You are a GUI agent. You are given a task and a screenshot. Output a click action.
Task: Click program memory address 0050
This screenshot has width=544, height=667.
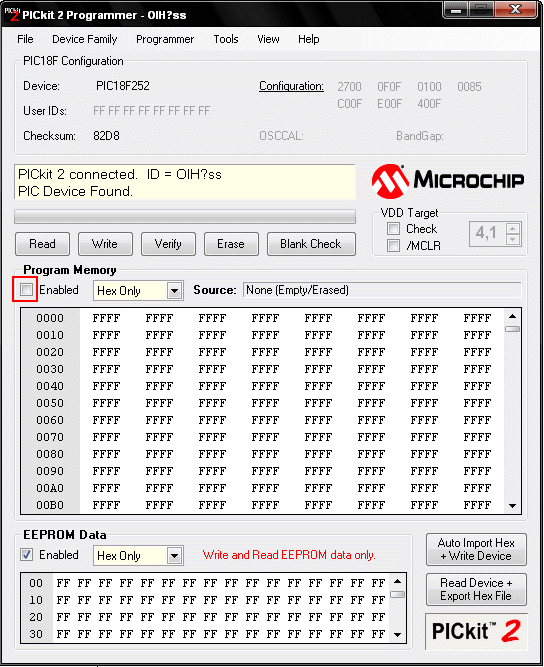(50, 403)
